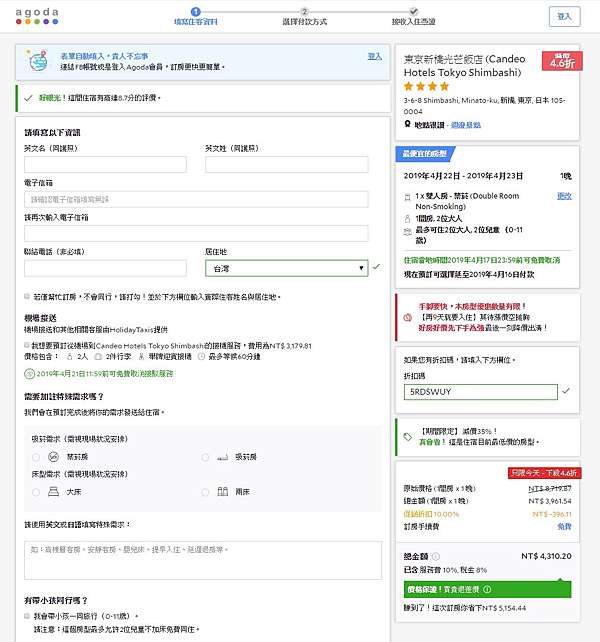This screenshot has height=642, width=600.
Task: Click the autofill form illustration icon
Action: pyautogui.click(x=38, y=61)
